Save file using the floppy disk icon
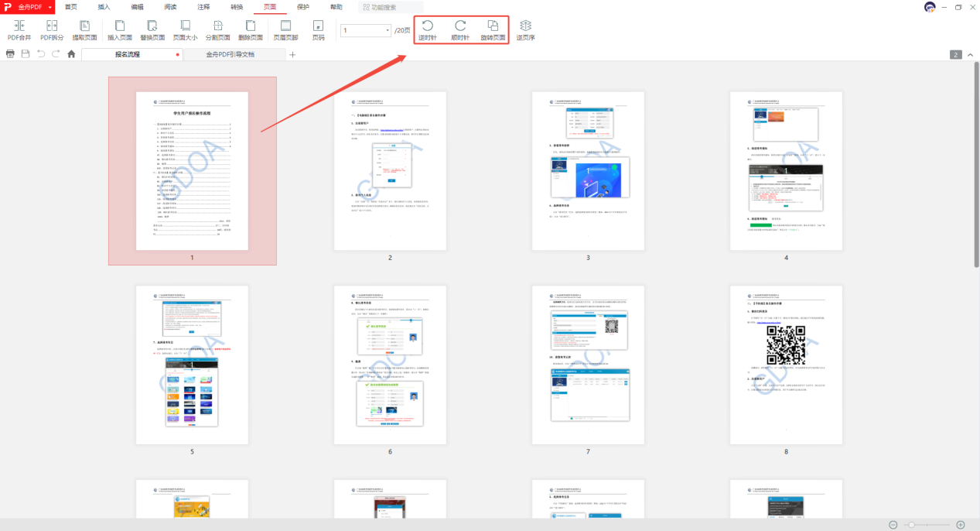This screenshot has width=980, height=531. pos(26,53)
